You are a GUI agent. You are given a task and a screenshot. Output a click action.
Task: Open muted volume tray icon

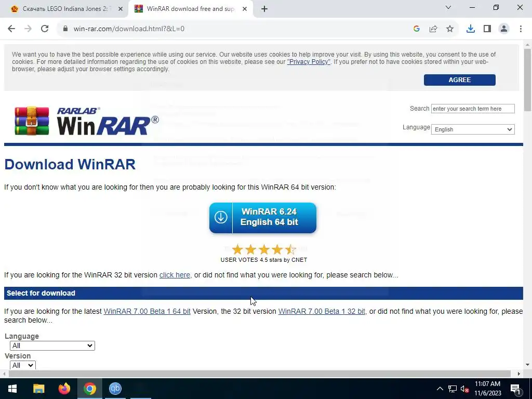click(x=464, y=389)
